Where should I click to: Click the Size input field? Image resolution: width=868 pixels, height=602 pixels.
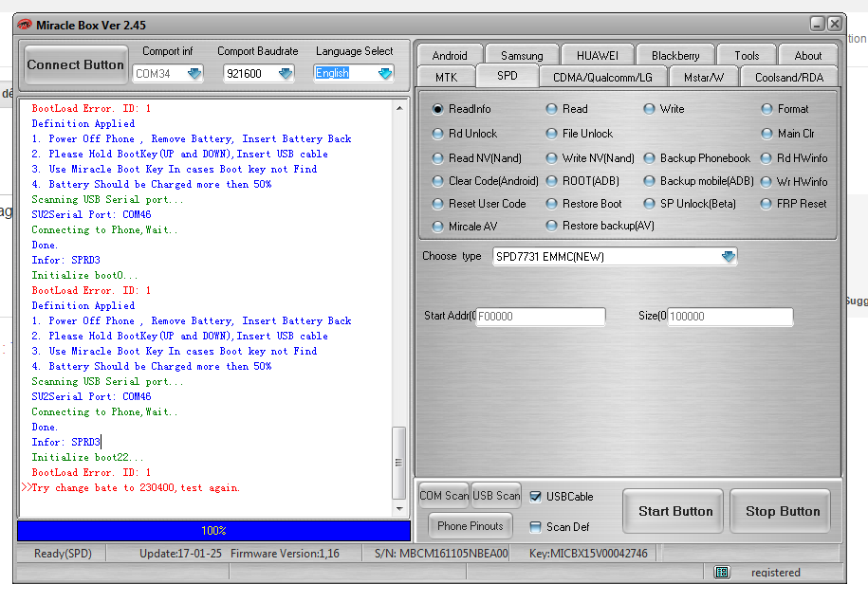[x=730, y=316]
